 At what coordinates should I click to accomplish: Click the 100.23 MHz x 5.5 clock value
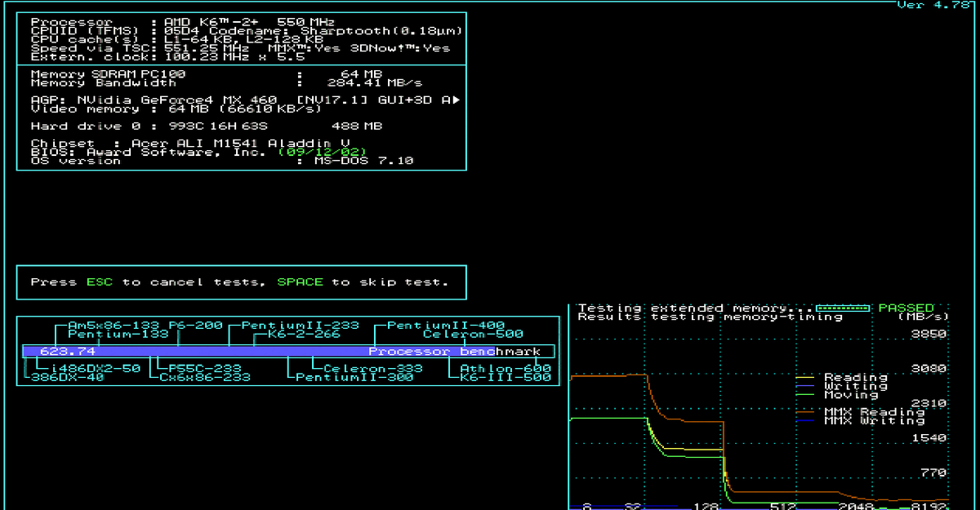pyautogui.click(x=234, y=56)
